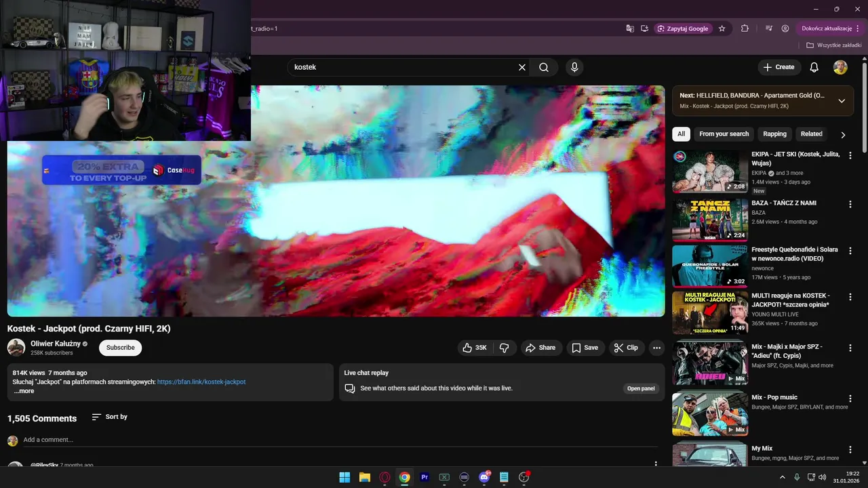868x488 pixels.
Task: Bookmark this page with the star icon
Action: [x=722, y=28]
